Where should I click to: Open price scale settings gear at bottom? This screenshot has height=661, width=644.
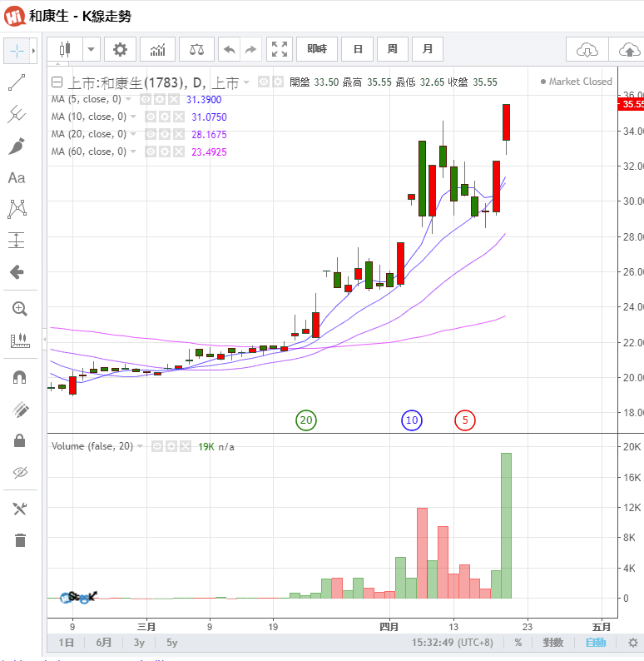tap(633, 643)
